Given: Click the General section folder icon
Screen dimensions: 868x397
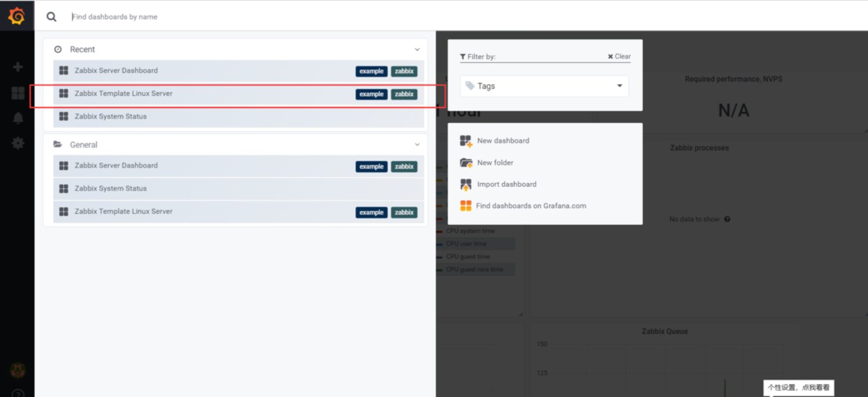Looking at the screenshot, I should click(58, 144).
